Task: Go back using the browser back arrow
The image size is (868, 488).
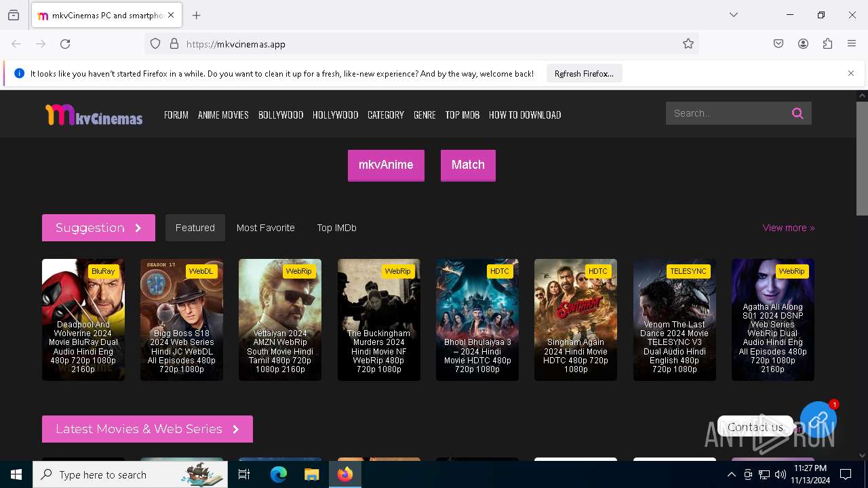Action: [x=16, y=44]
